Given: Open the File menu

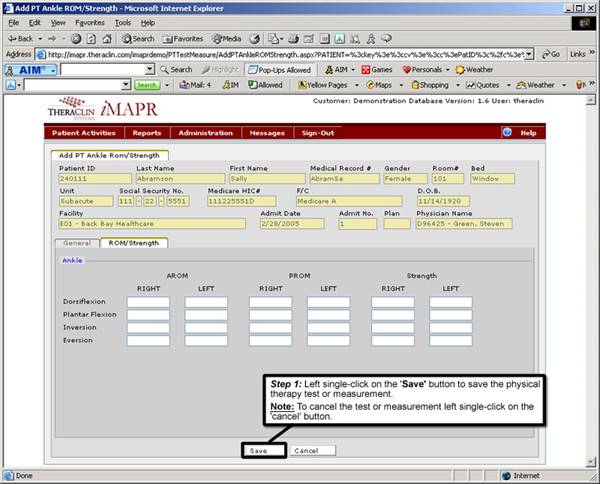Looking at the screenshot, I should click(x=13, y=23).
